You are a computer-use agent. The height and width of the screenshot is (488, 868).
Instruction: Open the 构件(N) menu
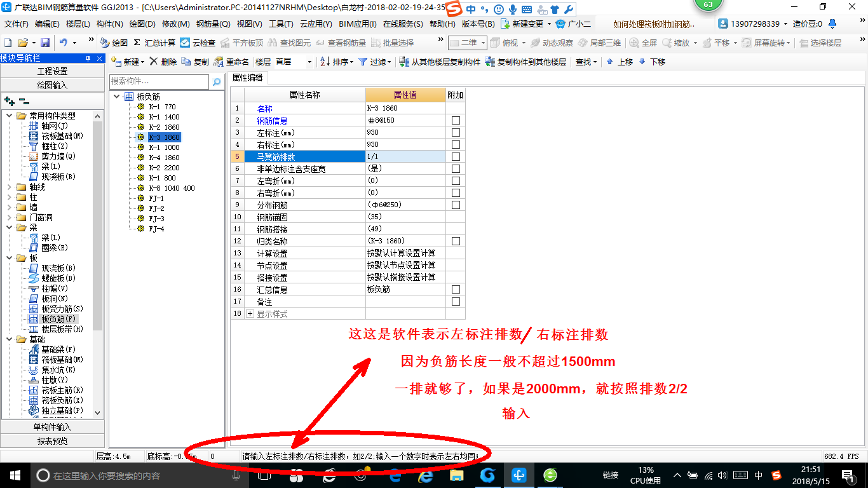110,24
